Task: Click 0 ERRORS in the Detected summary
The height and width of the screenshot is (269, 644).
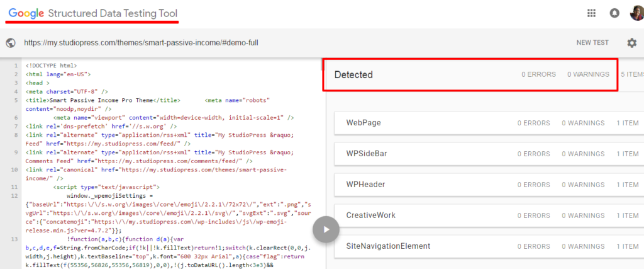Action: pyautogui.click(x=538, y=74)
